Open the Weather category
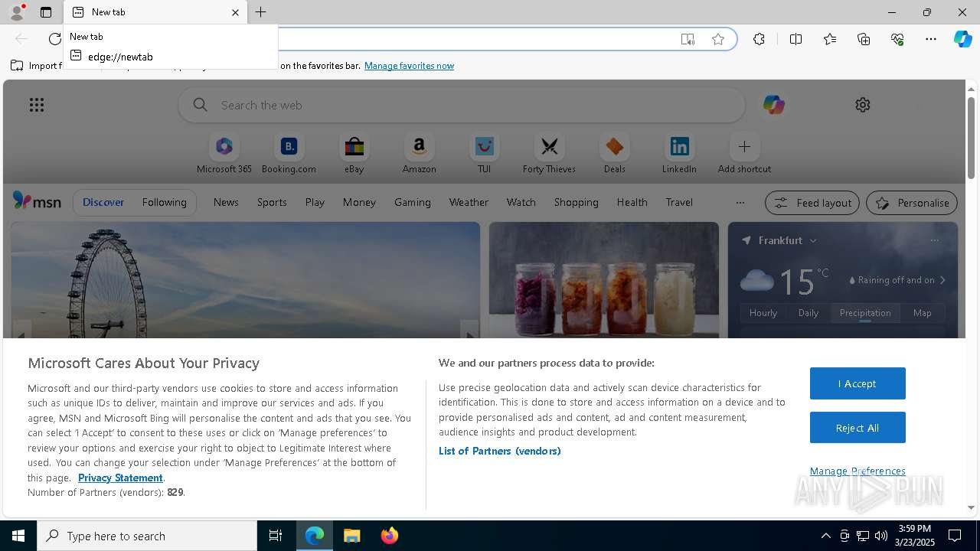980x551 pixels. [x=469, y=202]
